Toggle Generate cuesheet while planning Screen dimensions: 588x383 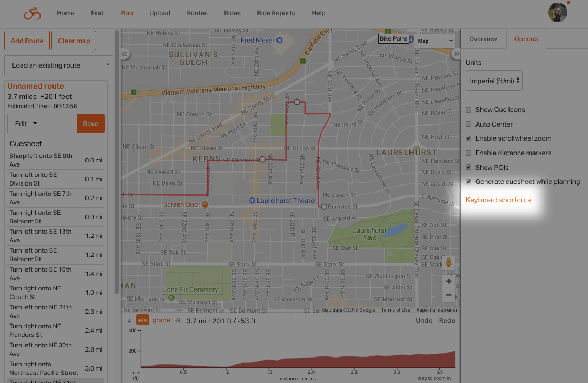[x=468, y=182]
